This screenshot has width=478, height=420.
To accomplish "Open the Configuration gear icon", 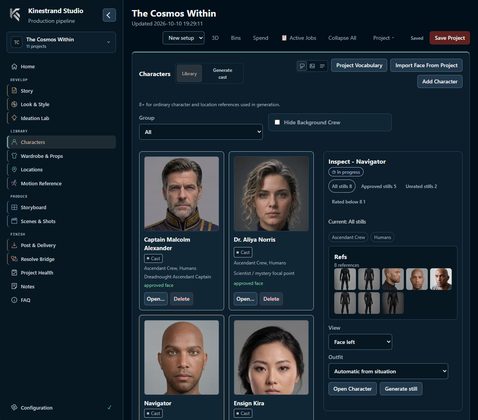I will (14, 407).
